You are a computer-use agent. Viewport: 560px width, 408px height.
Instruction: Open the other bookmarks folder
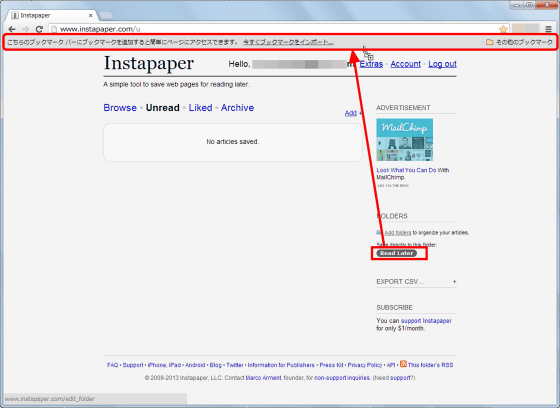[x=519, y=42]
